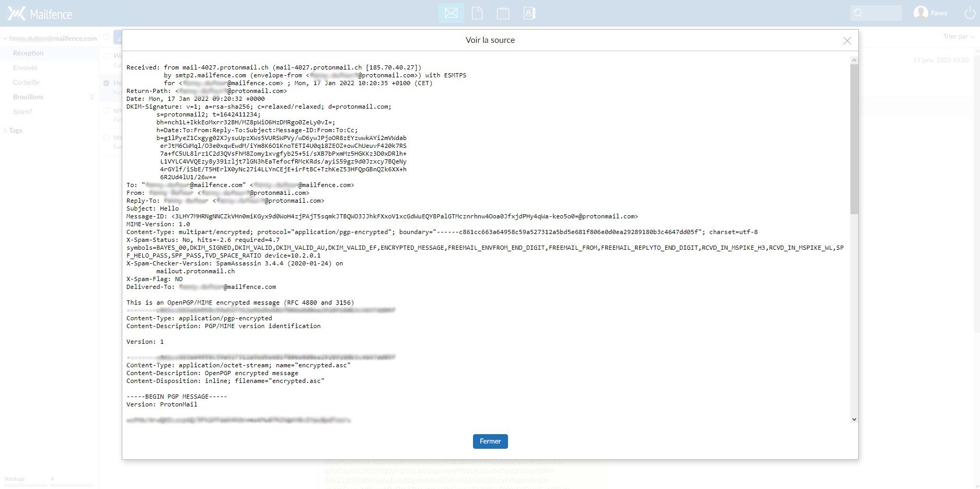This screenshot has height=489, width=980.
Task: Open the Trier par sort dropdown
Action: tap(959, 37)
